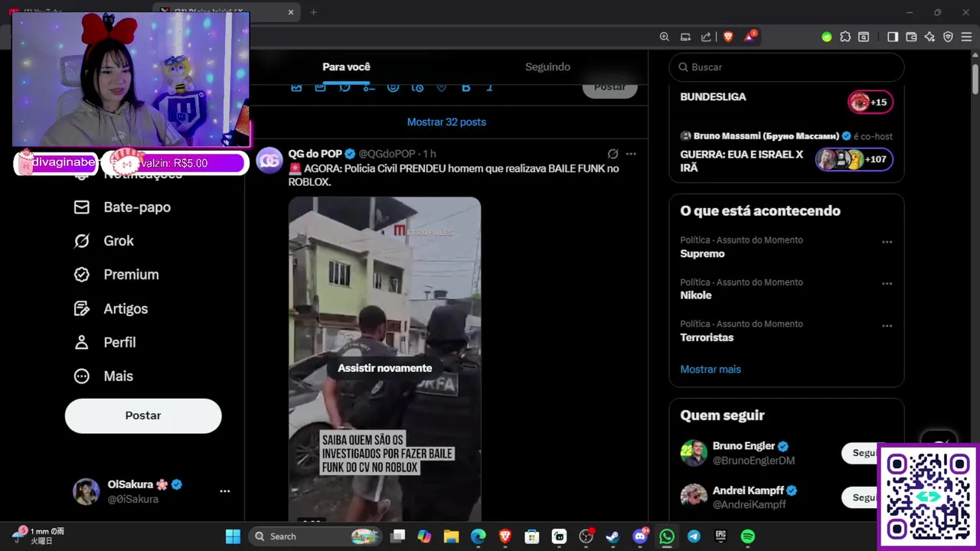Screen dimensions: 980x551
Task: Toggle bold formatting in composer
Action: [465, 87]
